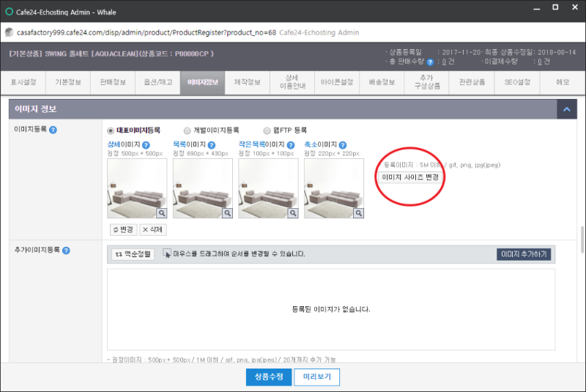Switch to the 옵션/재고 tab
The width and height of the screenshot is (586, 392).
coord(157,82)
